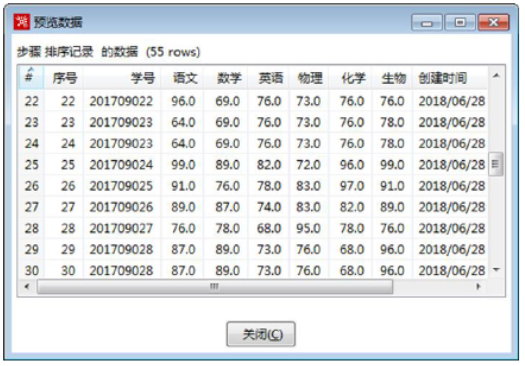
Task: Click the vertical scrollbar down arrow
Action: (x=496, y=269)
